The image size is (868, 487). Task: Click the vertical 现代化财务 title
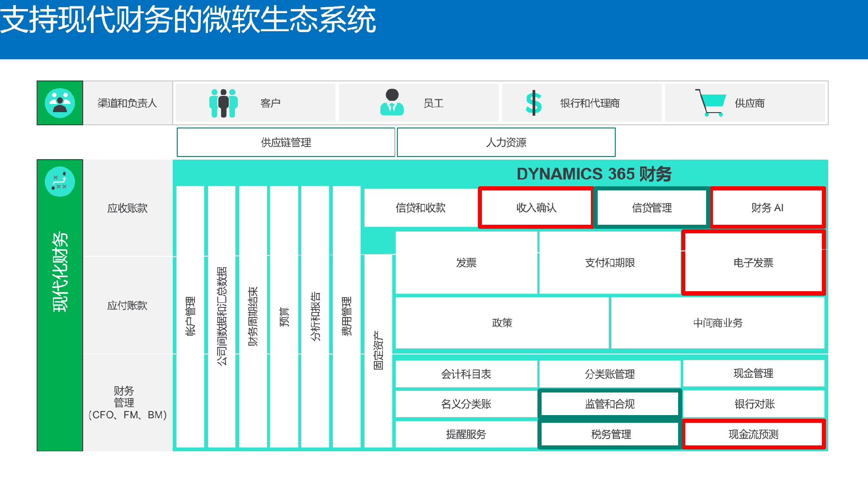point(60,272)
